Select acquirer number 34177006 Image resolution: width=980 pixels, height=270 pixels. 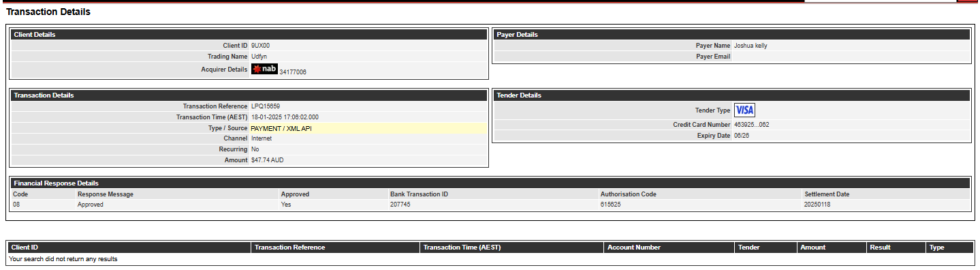[x=293, y=72]
